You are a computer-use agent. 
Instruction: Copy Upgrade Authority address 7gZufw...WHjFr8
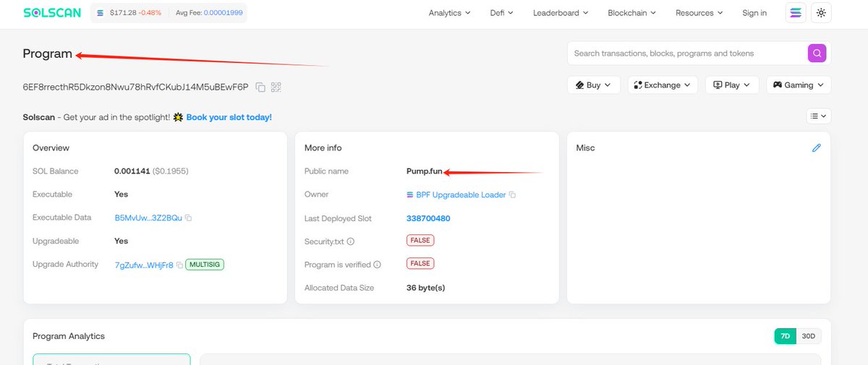[x=179, y=265]
